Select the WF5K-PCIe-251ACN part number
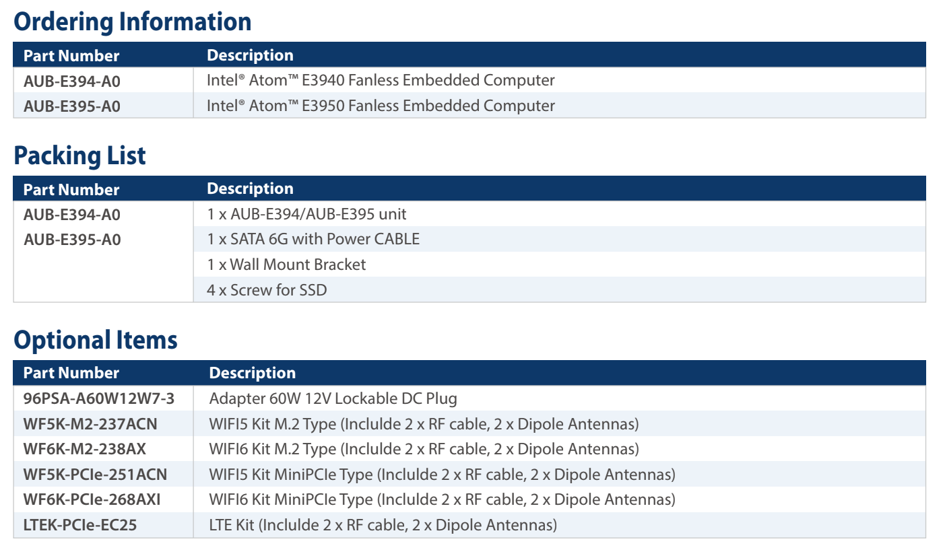Viewport: 943px width, 560px height. pyautogui.click(x=95, y=475)
